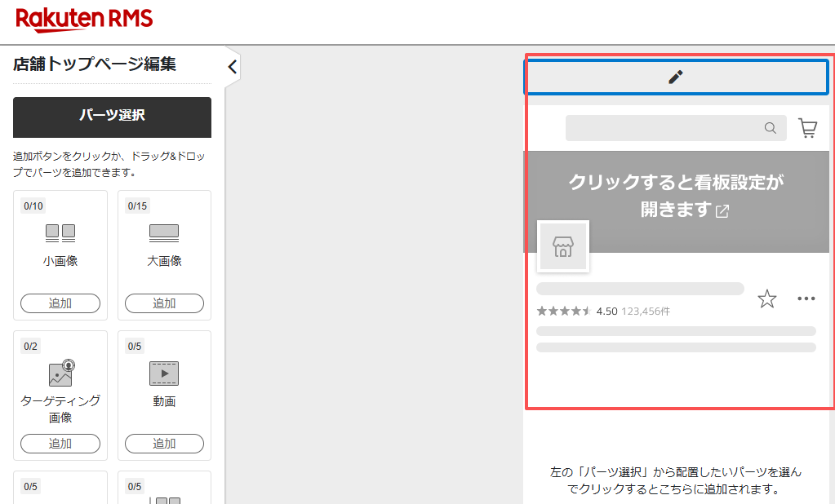Click the ターゲティング画像 part icon

61,373
